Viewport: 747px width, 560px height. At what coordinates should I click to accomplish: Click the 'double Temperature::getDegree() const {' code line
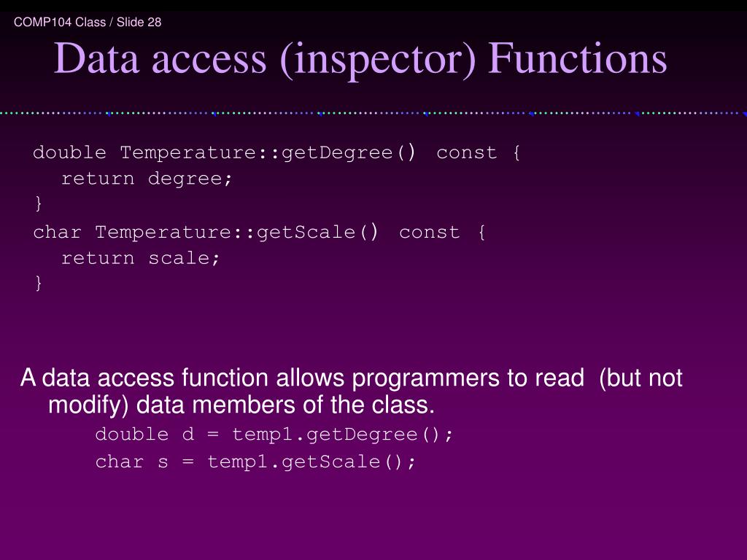click(276, 153)
